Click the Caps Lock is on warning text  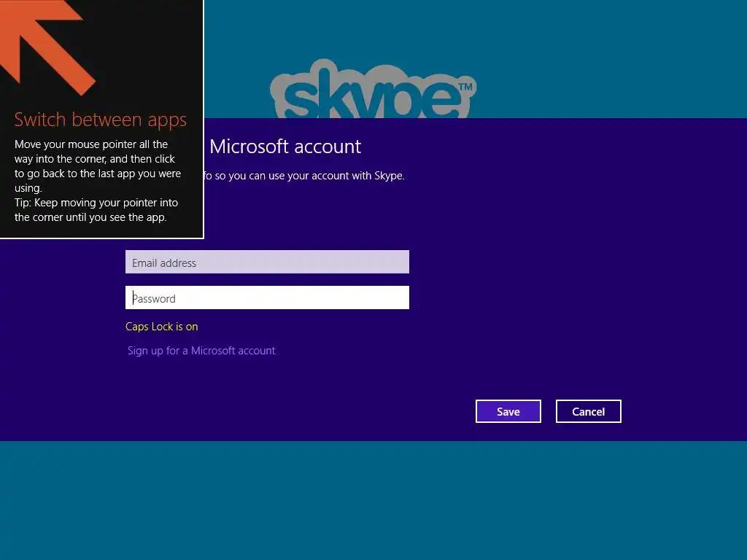pos(161,327)
